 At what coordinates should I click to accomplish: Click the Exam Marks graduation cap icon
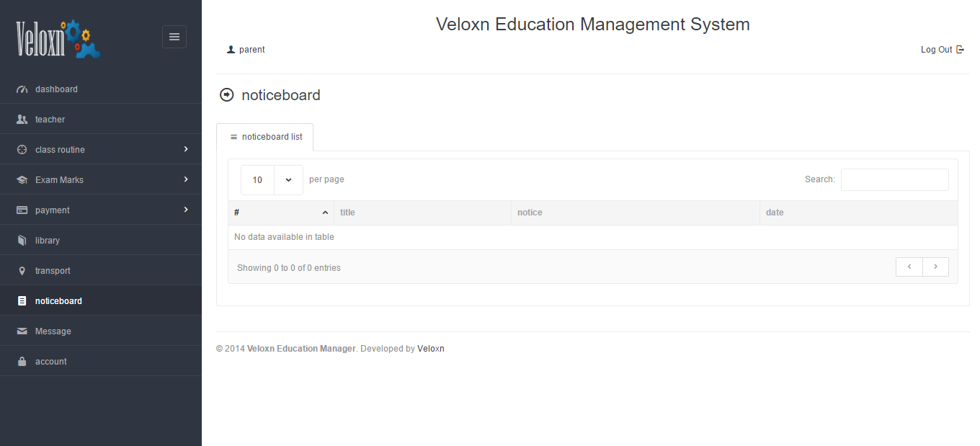(x=22, y=180)
